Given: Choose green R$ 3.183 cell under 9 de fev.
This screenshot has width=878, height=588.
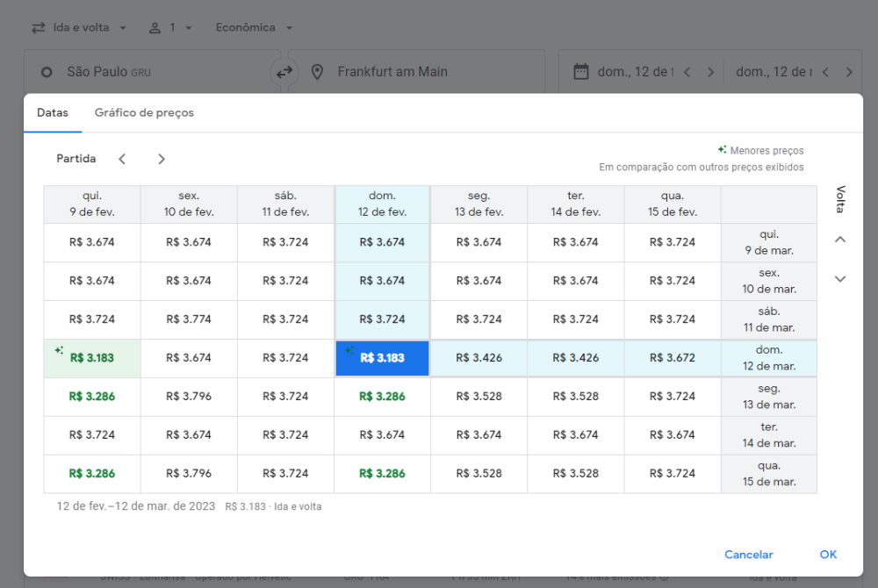Looking at the screenshot, I should (x=92, y=358).
